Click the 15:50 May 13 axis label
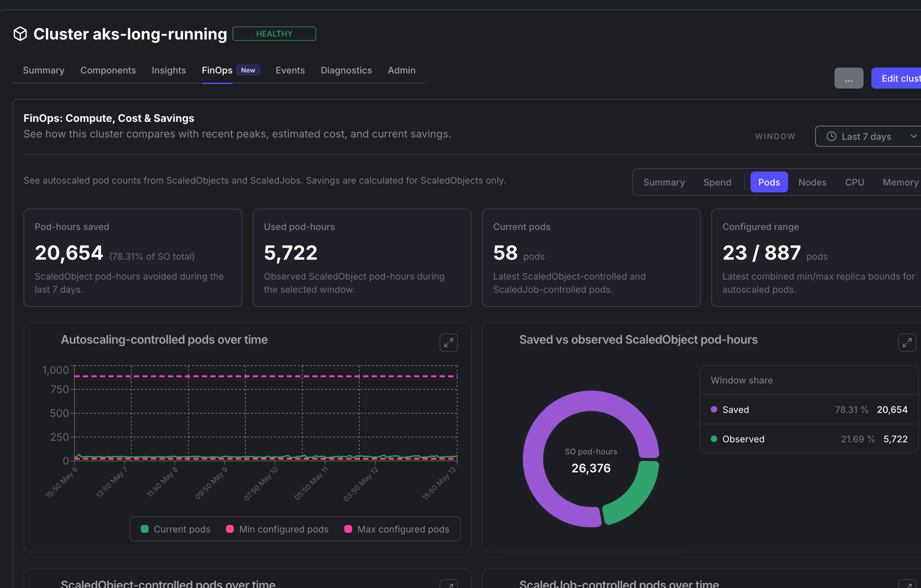This screenshot has width=921, height=588. pos(439,483)
